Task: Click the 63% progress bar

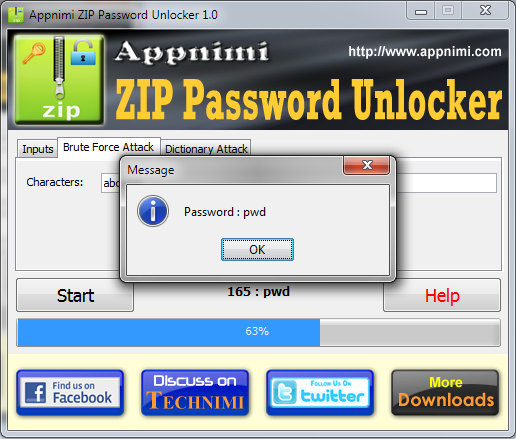Action: pyautogui.click(x=258, y=332)
